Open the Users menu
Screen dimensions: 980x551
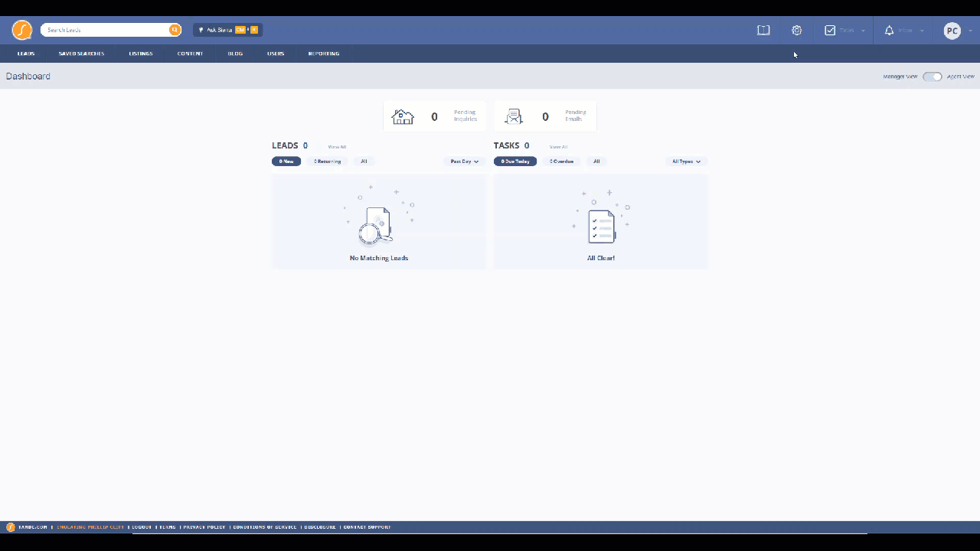pos(276,54)
